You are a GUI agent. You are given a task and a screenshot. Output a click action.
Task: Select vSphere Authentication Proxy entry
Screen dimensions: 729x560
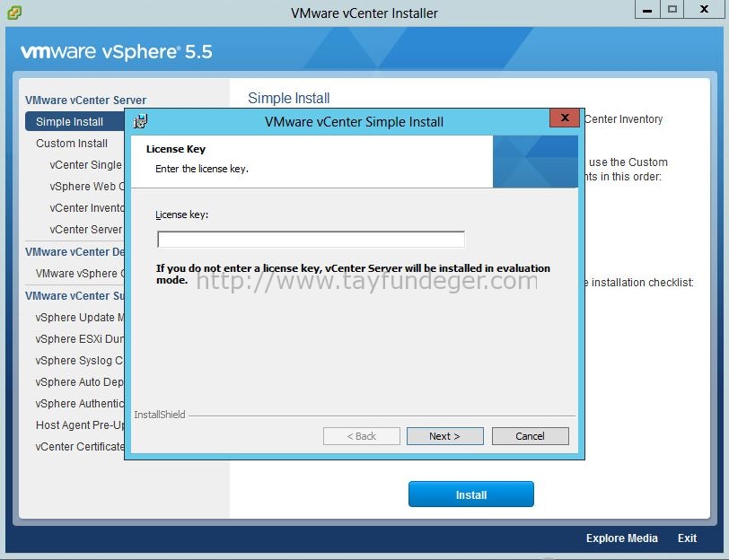click(x=80, y=403)
